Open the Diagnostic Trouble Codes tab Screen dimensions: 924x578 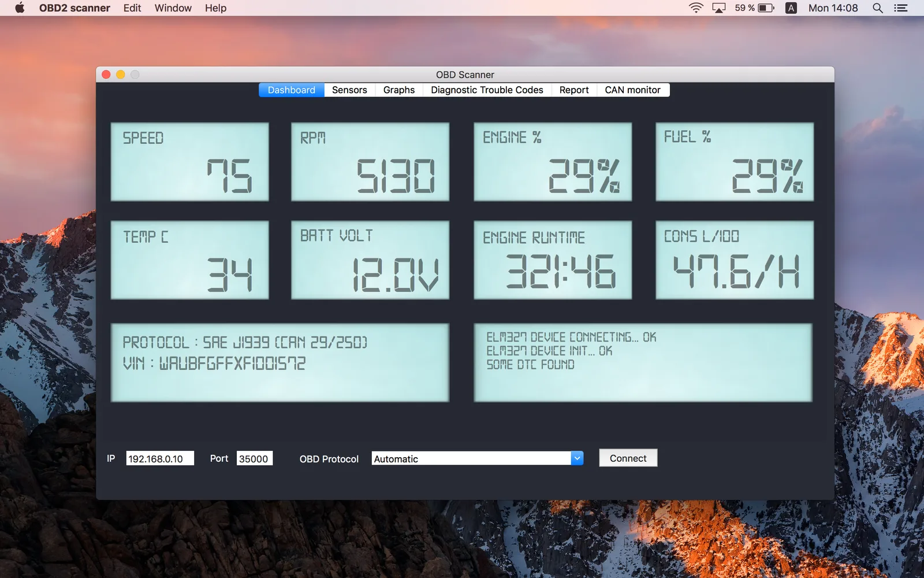487,90
